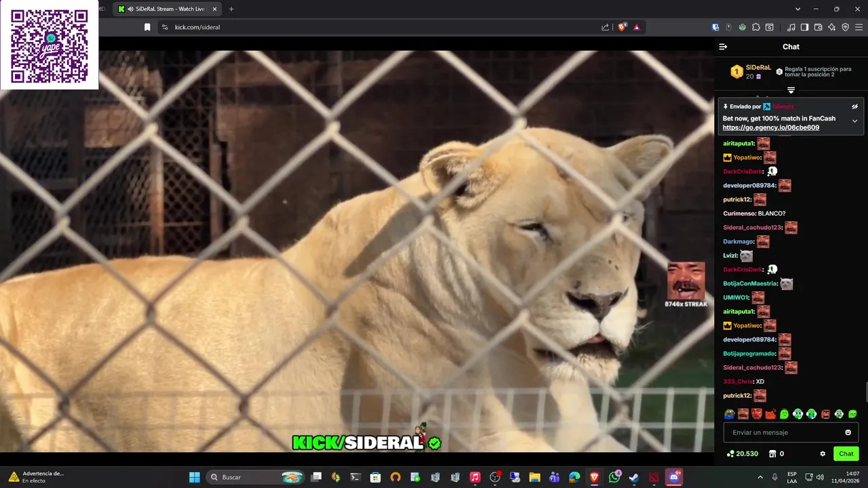Select username Curimenso in chat
868x488 pixels.
[x=739, y=213]
